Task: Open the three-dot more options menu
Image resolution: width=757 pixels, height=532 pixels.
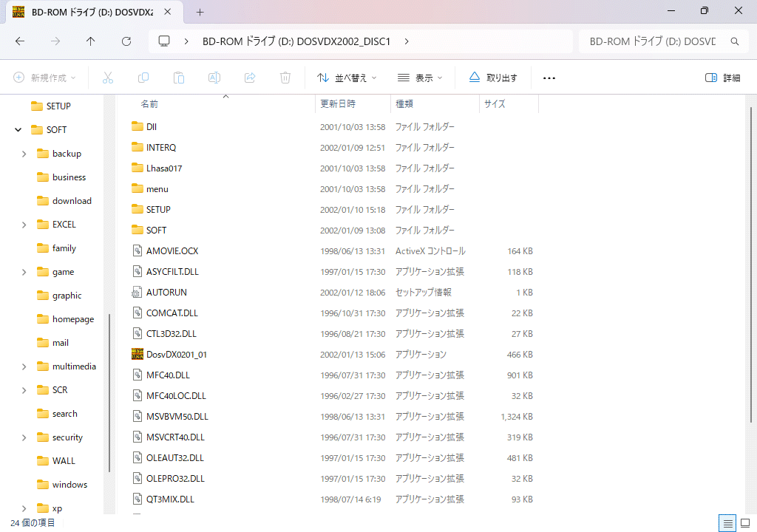Action: [x=549, y=78]
